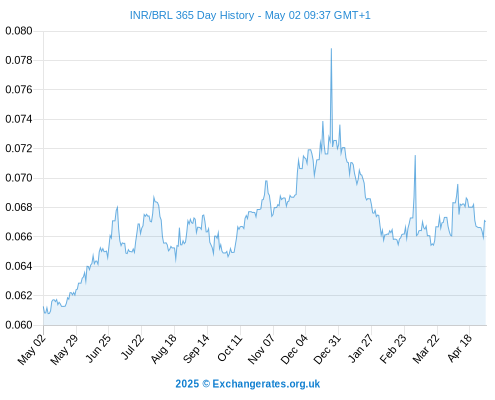
Task: Click the 0.080 y-axis value label
Action: coord(19,31)
